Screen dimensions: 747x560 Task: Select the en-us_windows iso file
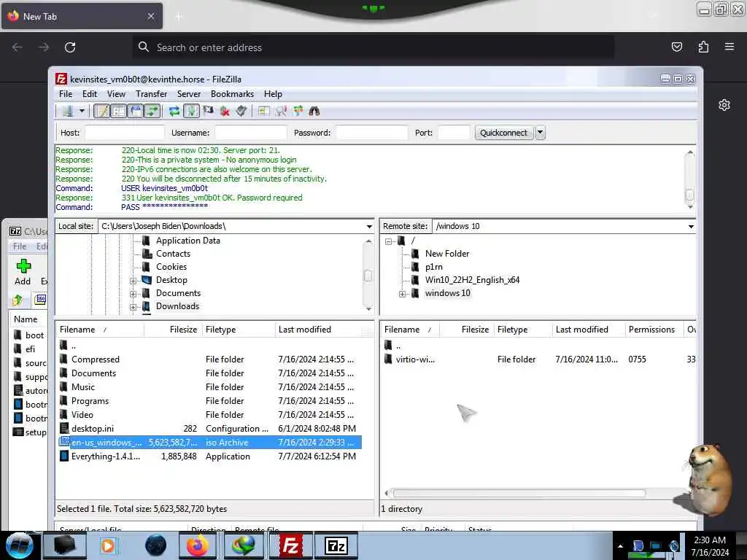(209, 443)
